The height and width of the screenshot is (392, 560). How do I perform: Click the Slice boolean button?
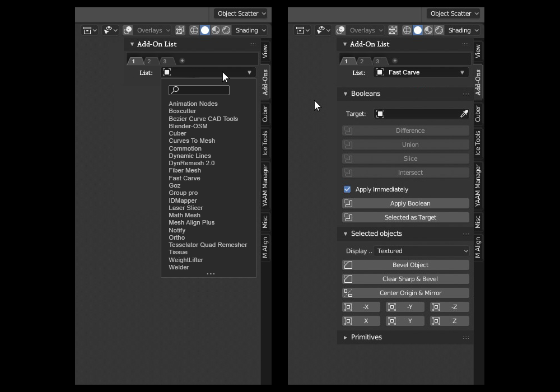[x=405, y=158]
